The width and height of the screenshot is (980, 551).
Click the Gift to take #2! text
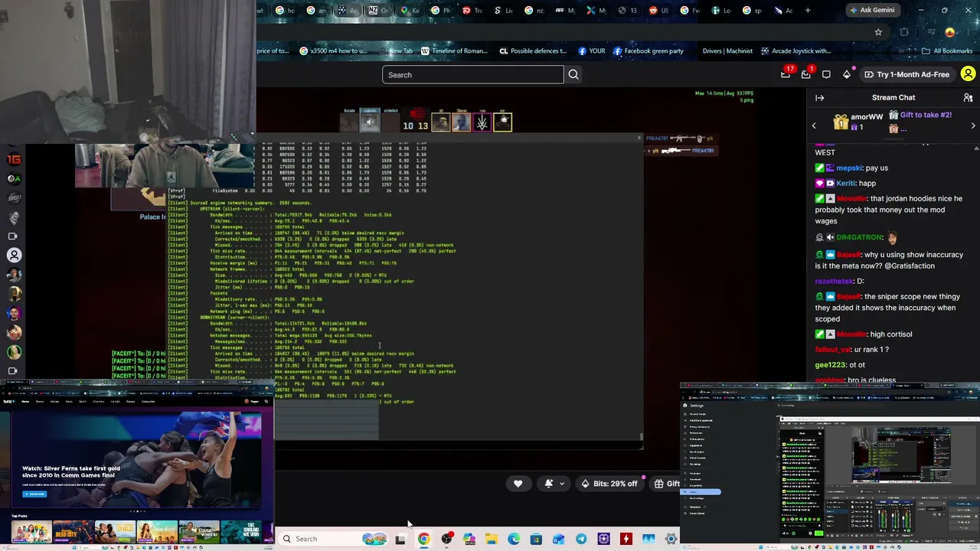[926, 115]
